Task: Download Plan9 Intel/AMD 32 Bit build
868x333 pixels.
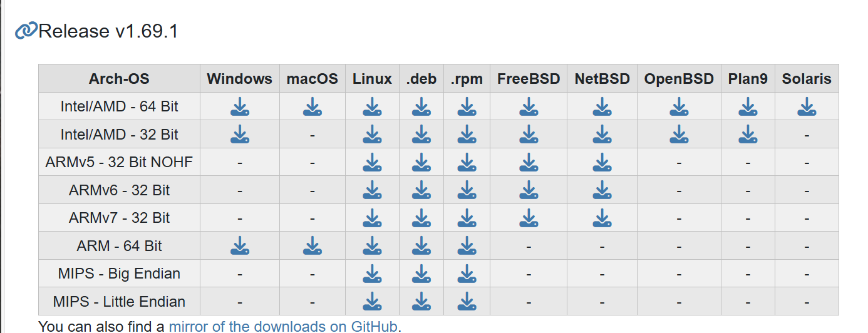Action: pos(748,135)
